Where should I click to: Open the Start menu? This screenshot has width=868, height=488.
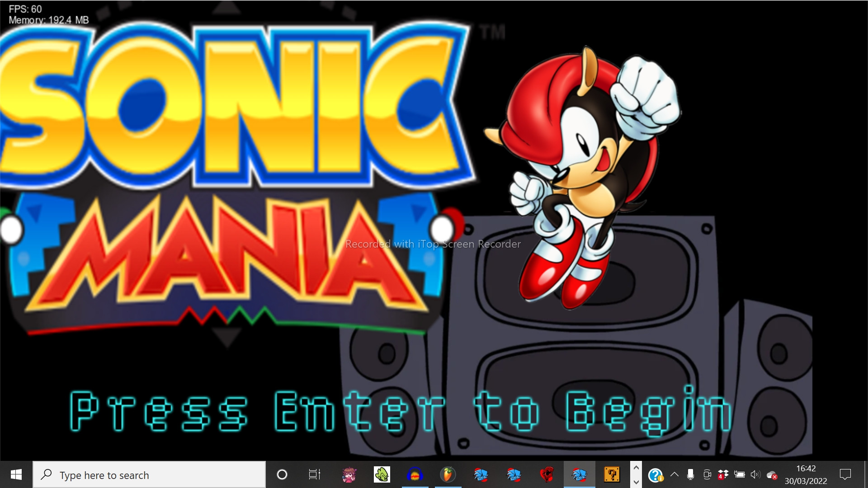pyautogui.click(x=16, y=474)
